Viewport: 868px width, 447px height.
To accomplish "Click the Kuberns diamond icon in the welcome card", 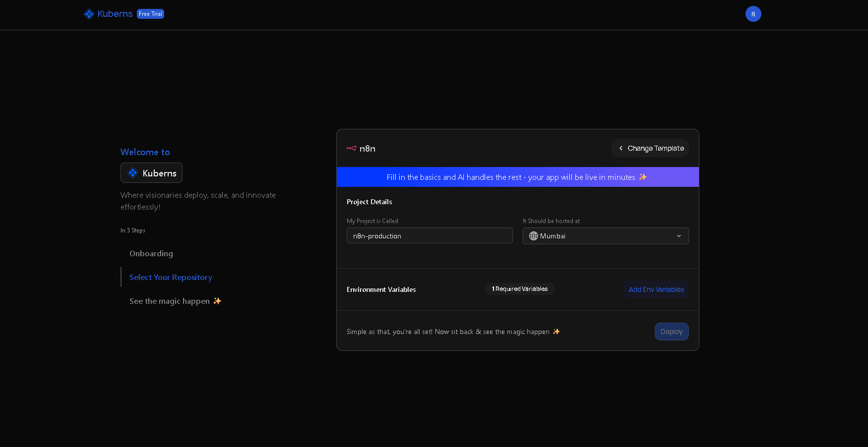I will click(x=132, y=172).
